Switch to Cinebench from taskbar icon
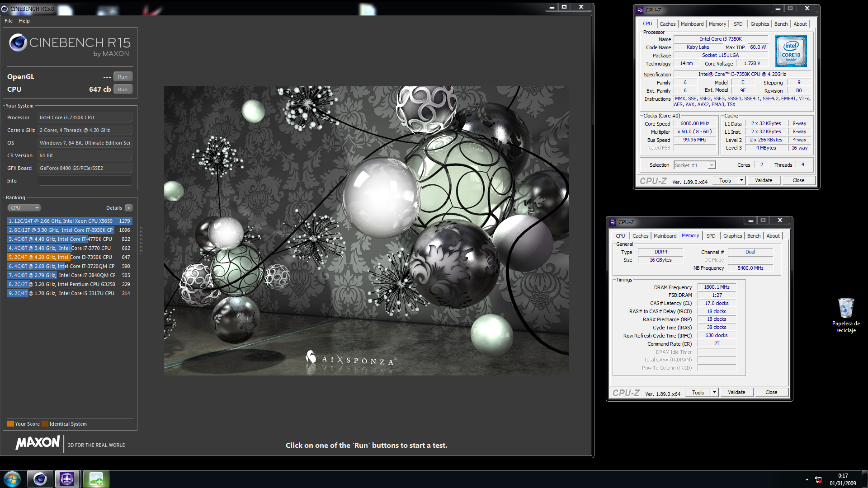This screenshot has height=488, width=868. [x=40, y=479]
